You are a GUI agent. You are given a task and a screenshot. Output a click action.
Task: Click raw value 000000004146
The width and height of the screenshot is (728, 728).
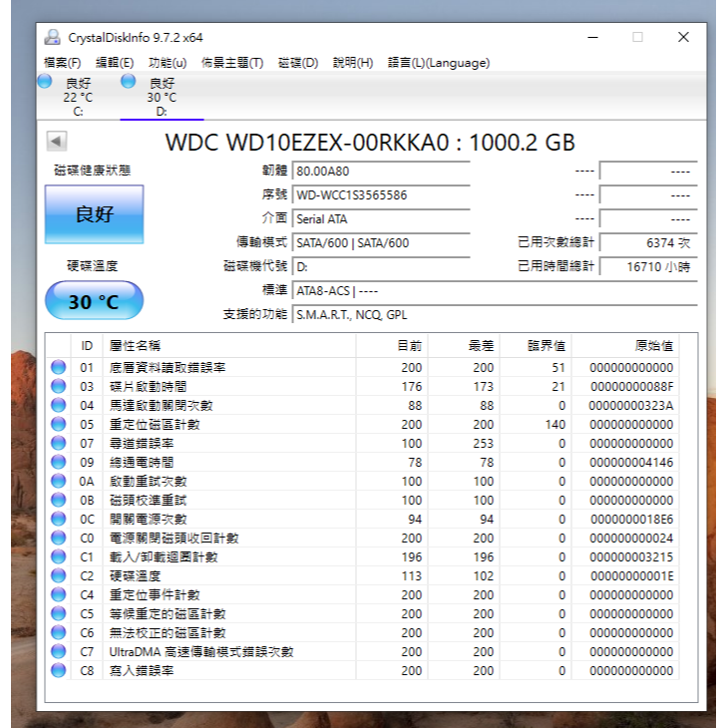pyautogui.click(x=631, y=463)
